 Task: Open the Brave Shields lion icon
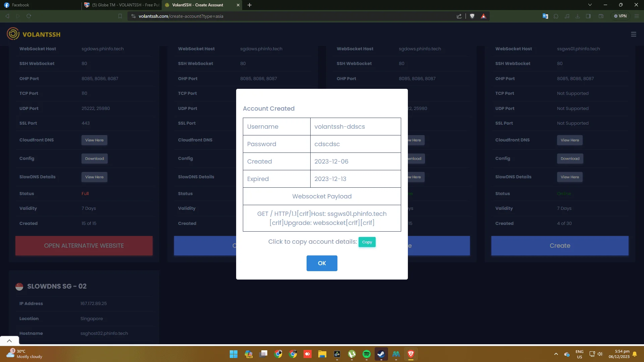472,16
